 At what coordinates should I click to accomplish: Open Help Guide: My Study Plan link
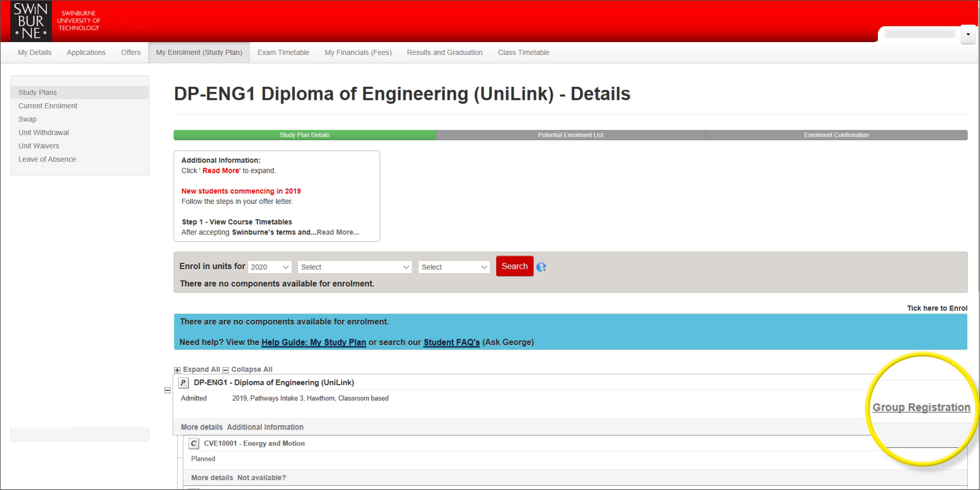click(x=313, y=342)
